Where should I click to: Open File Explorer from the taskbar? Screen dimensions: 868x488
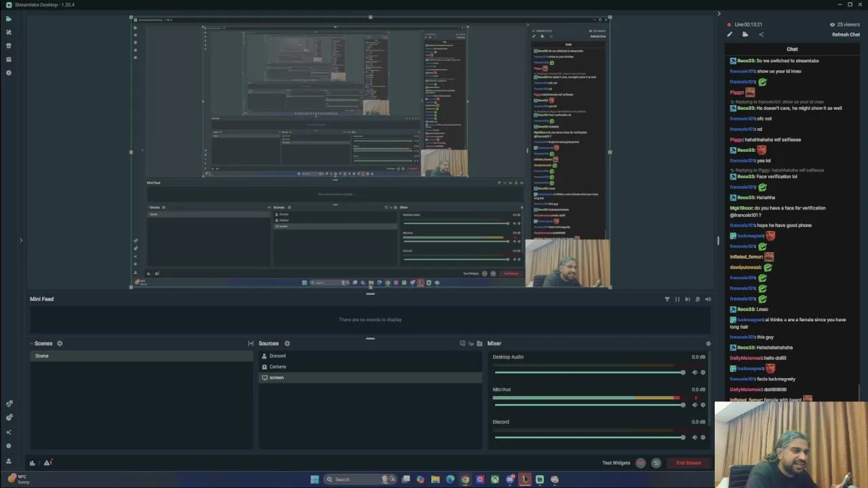tap(435, 479)
